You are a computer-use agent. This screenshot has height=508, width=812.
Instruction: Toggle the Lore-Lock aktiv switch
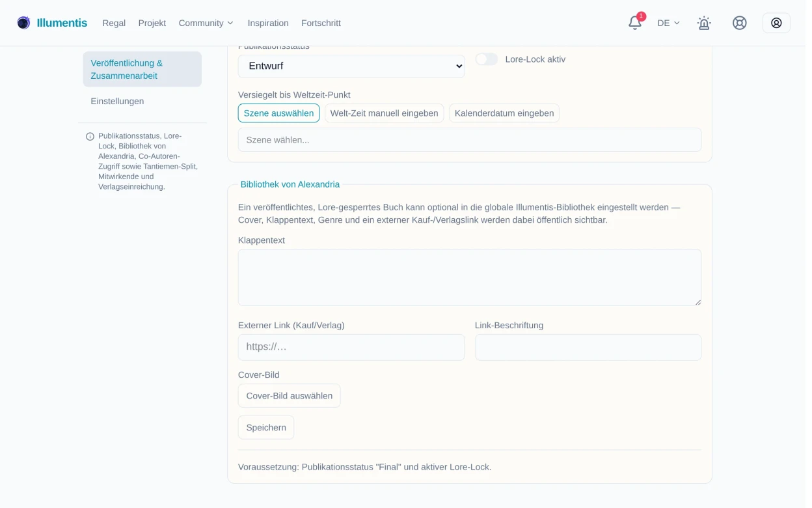click(487, 59)
